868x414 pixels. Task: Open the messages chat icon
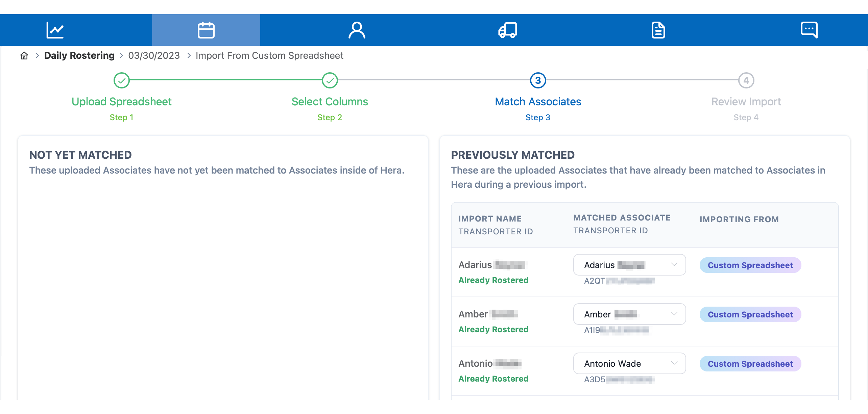tap(809, 30)
